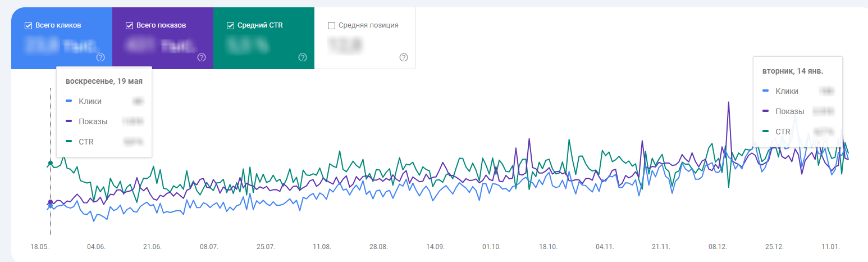This screenshot has height=262, width=868.
Task: Click the 11.01. date label
Action: click(x=830, y=247)
